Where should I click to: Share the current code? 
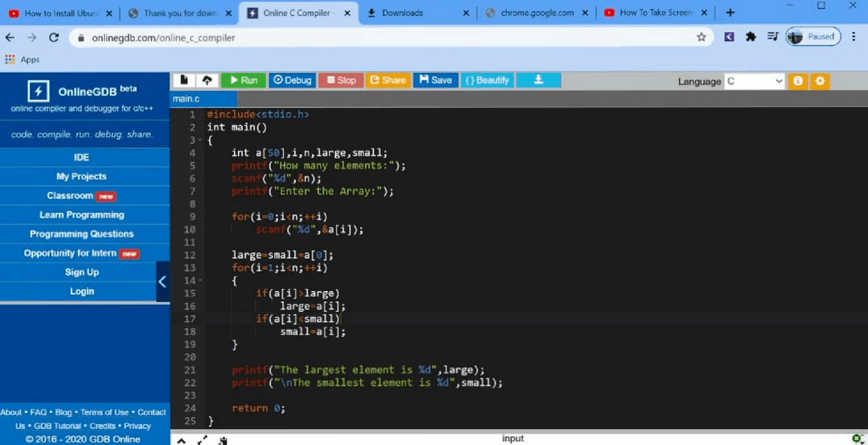pos(388,80)
